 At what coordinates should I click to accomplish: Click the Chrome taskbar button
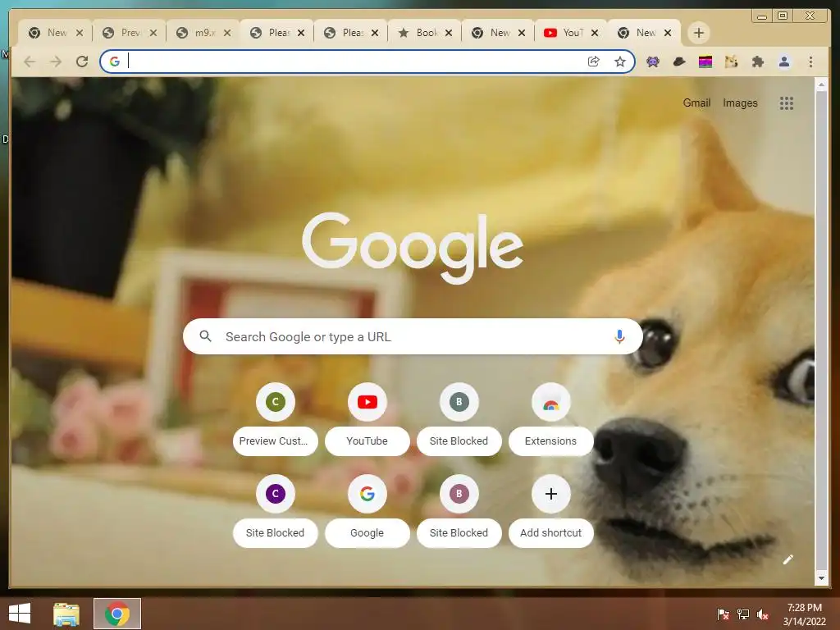tap(117, 614)
